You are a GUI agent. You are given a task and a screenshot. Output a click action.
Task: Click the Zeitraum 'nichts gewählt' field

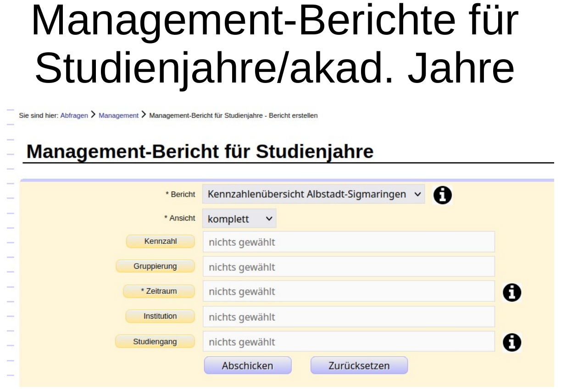[349, 292]
